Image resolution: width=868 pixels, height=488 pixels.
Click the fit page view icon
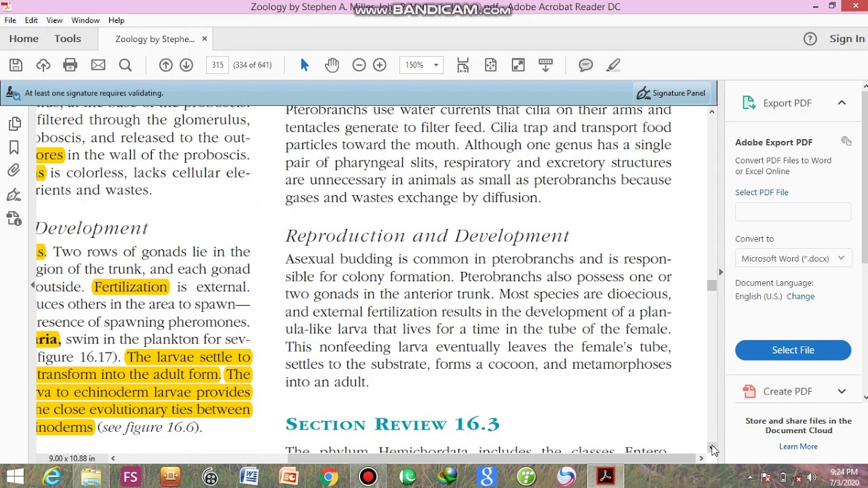click(x=491, y=65)
